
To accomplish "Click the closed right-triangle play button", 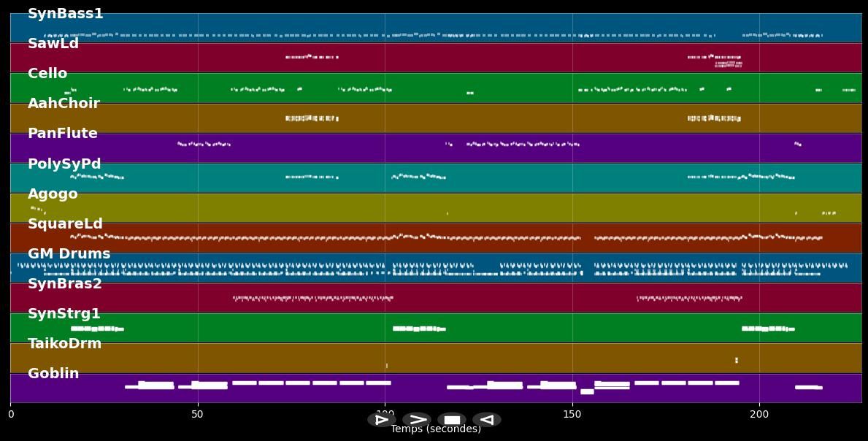I will 381,420.
